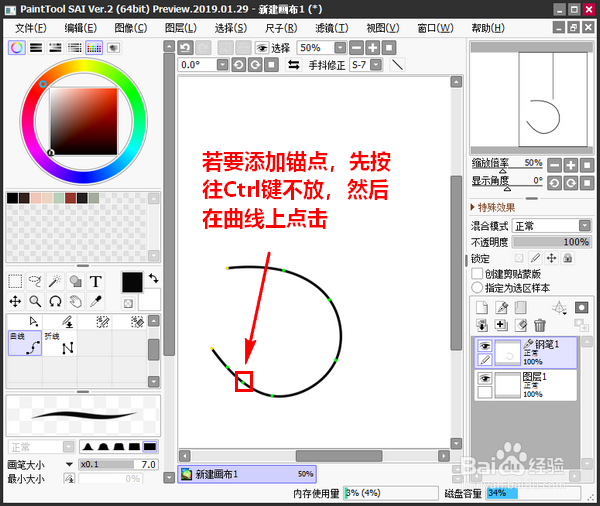Zoom in with toolbar plus button

click(x=373, y=48)
